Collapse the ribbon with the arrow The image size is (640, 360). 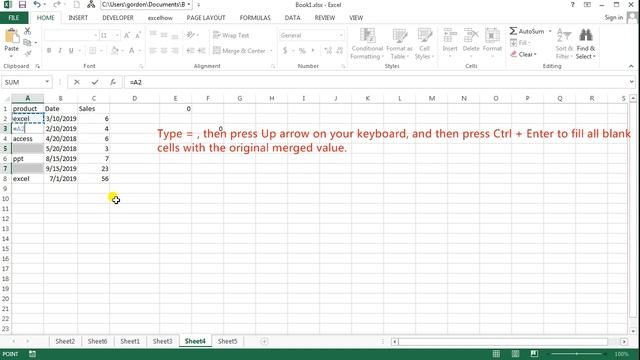[x=631, y=66]
